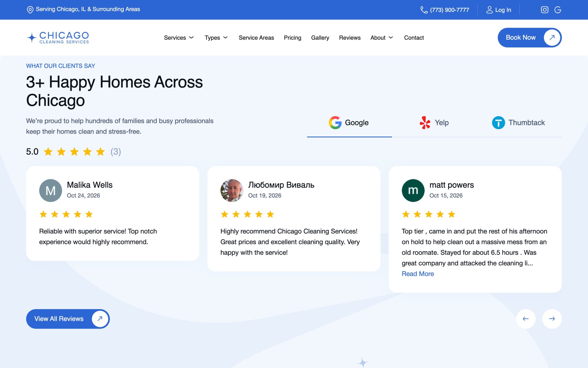Image resolution: width=588 pixels, height=368 pixels.
Task: Click the WHAT OUR CLIENTS SAY label
Action: [60, 66]
